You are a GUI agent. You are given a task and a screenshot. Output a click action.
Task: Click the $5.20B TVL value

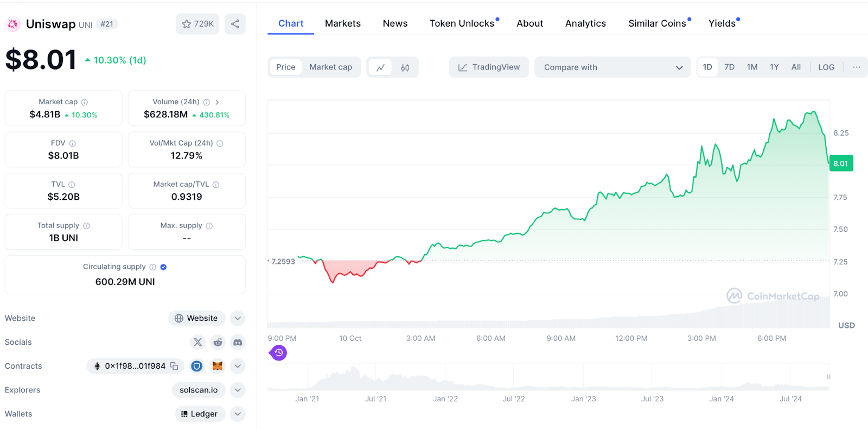[63, 197]
